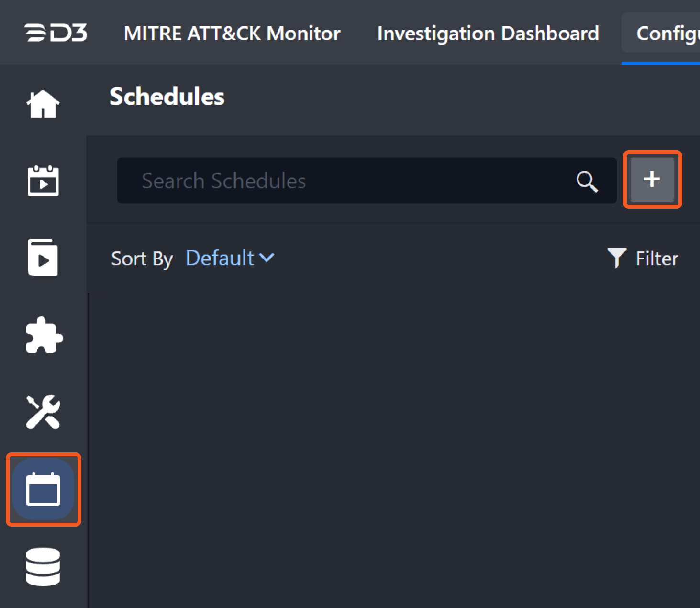Open the playbook document icon in sidebar

click(43, 258)
